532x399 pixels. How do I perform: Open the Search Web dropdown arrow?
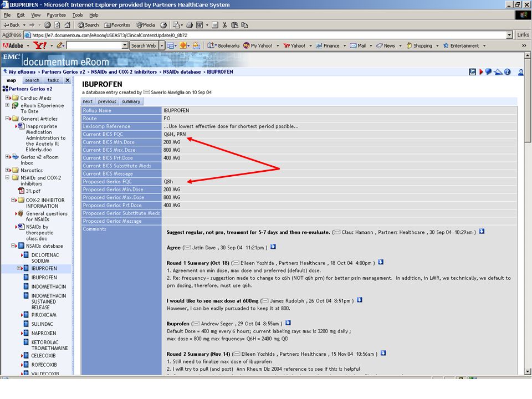pyautogui.click(x=162, y=45)
